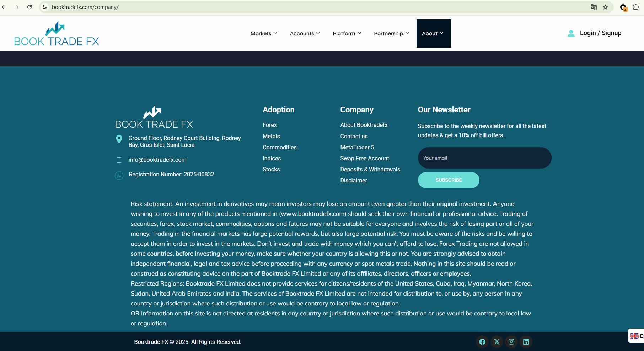Expand the Accounts dropdown menu
Viewport: 644px width, 351px height.
[305, 33]
